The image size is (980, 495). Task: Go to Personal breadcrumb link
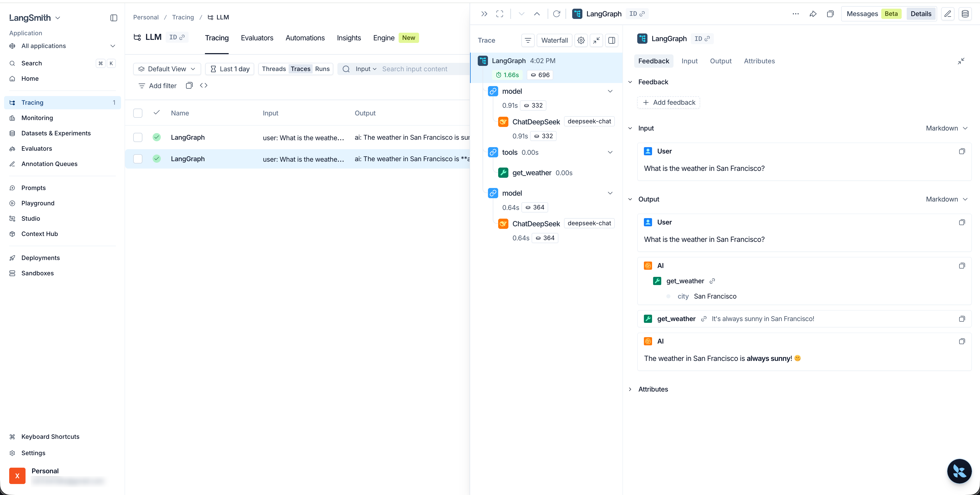click(x=146, y=17)
